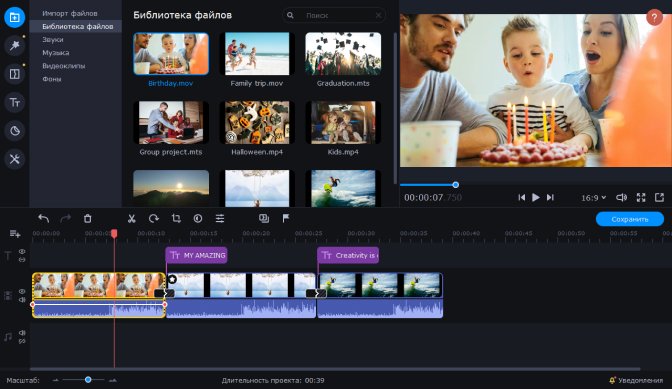
Task: Select the MY AMAZING title clip
Action: (x=196, y=255)
